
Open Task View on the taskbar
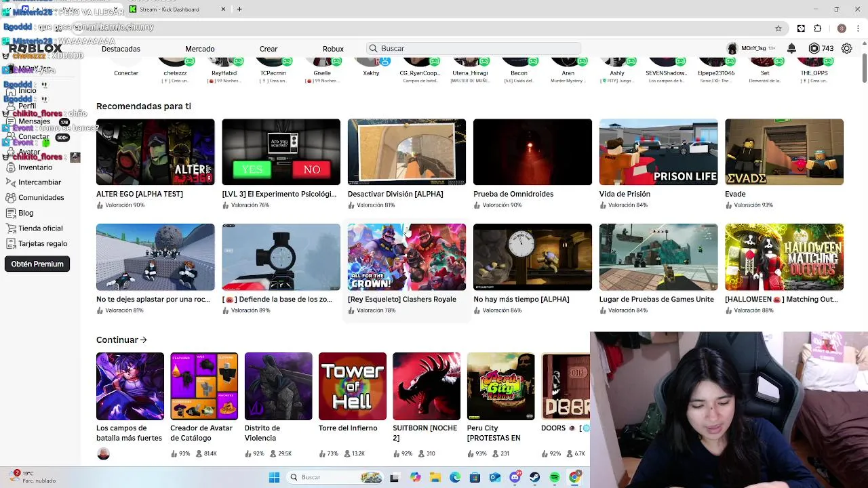point(395,477)
